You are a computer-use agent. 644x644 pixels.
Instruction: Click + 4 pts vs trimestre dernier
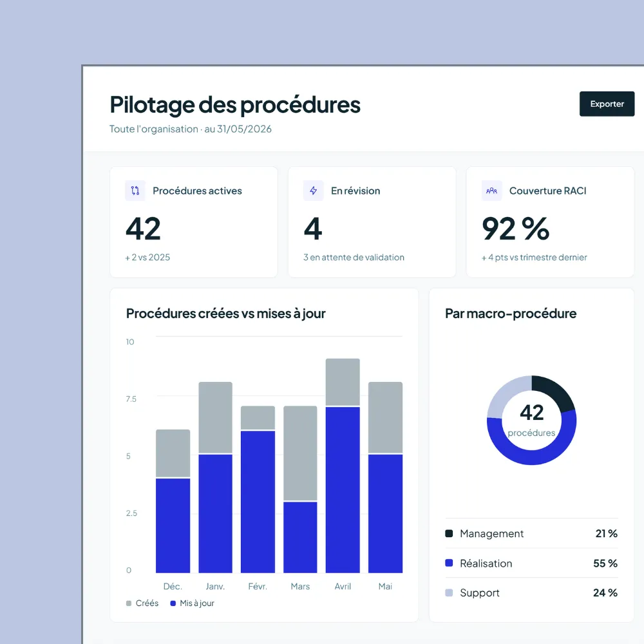click(x=534, y=257)
